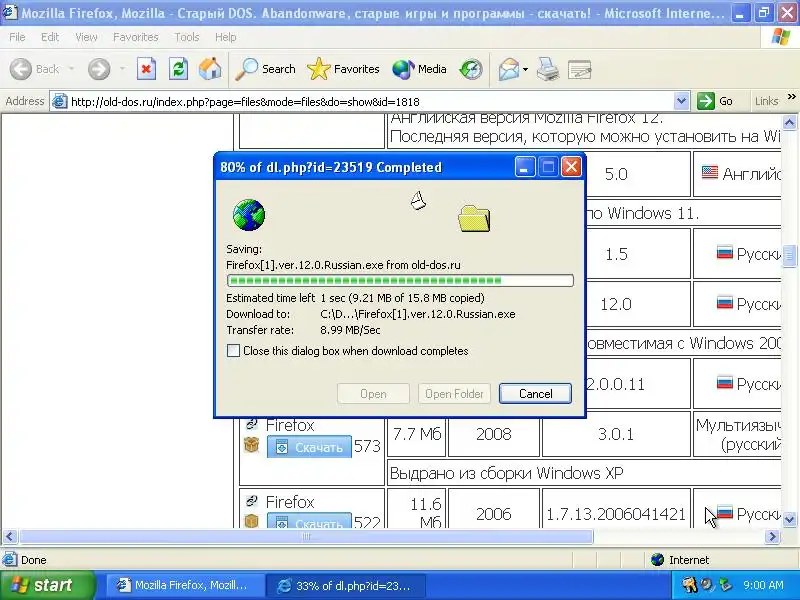Click the Forward navigation arrow icon
Viewport: 800px width, 600px height.
click(x=99, y=69)
